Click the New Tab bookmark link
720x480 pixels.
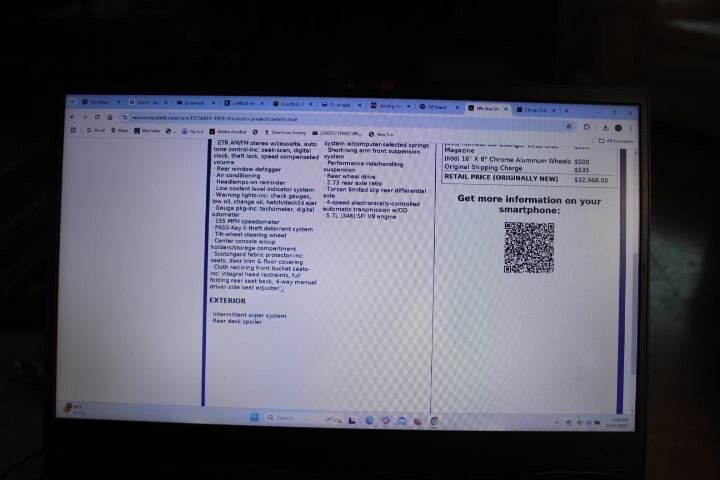click(x=382, y=133)
